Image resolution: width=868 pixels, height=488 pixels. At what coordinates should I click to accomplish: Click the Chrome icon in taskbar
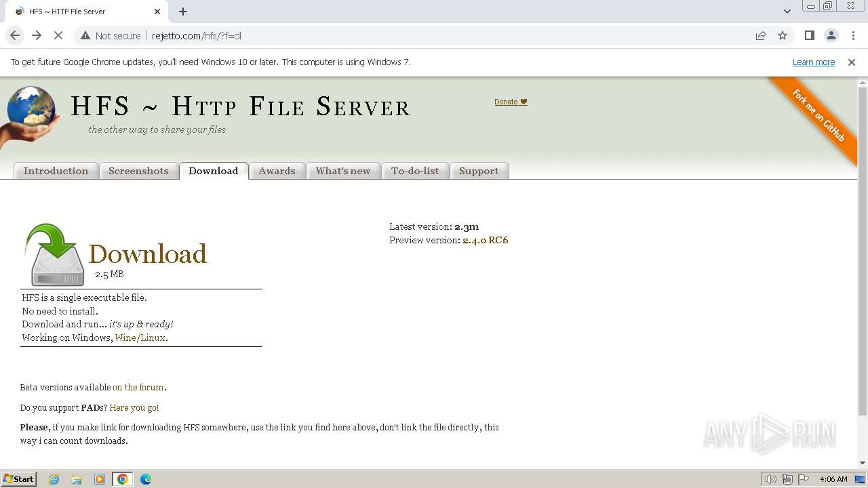pyautogui.click(x=123, y=479)
